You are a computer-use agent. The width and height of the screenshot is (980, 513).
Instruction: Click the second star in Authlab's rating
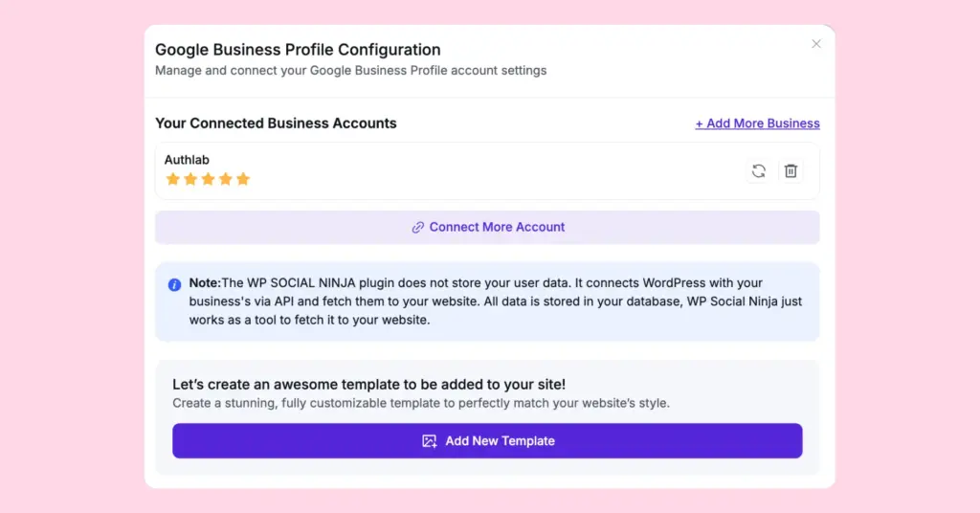tap(190, 179)
